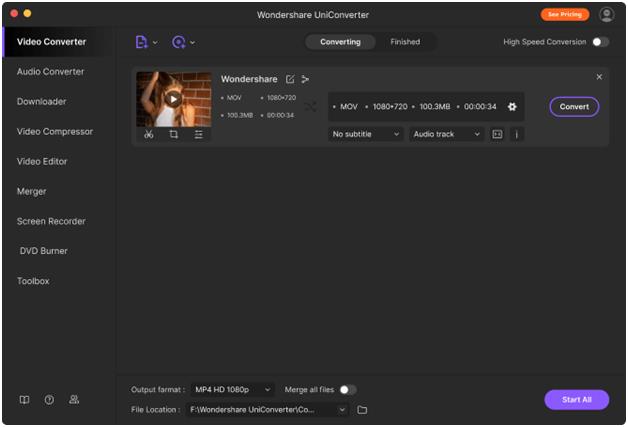Open Audio Converter section
The width and height of the screenshot is (628, 427).
(50, 72)
